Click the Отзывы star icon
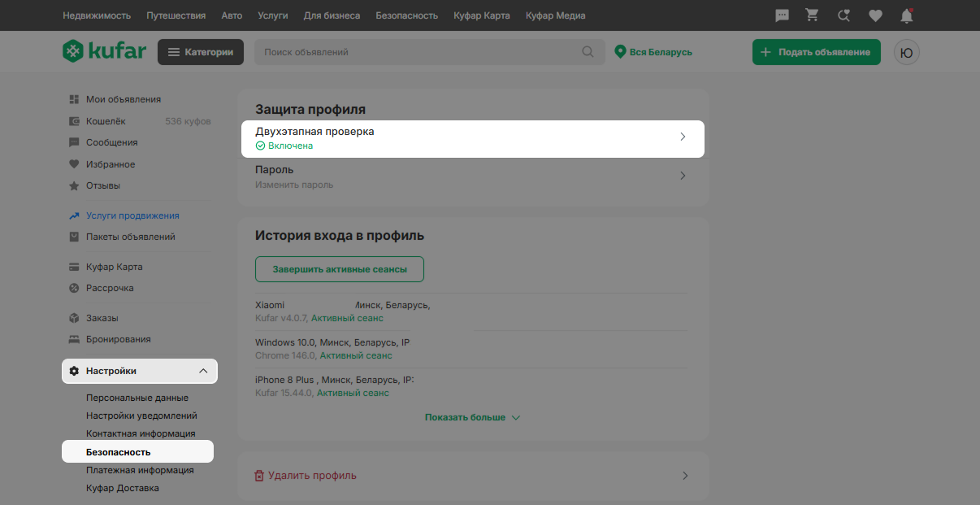This screenshot has width=980, height=505. [x=74, y=185]
